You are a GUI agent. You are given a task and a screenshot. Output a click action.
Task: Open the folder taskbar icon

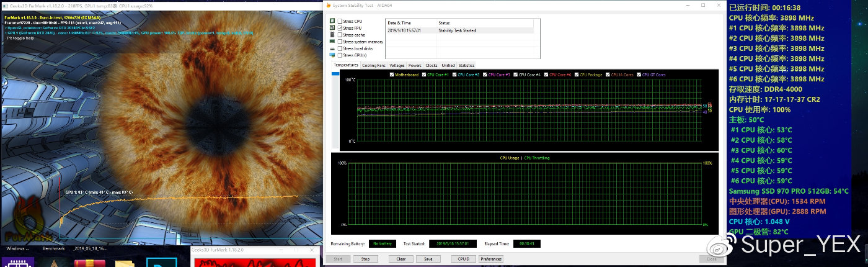pyautogui.click(x=124, y=263)
